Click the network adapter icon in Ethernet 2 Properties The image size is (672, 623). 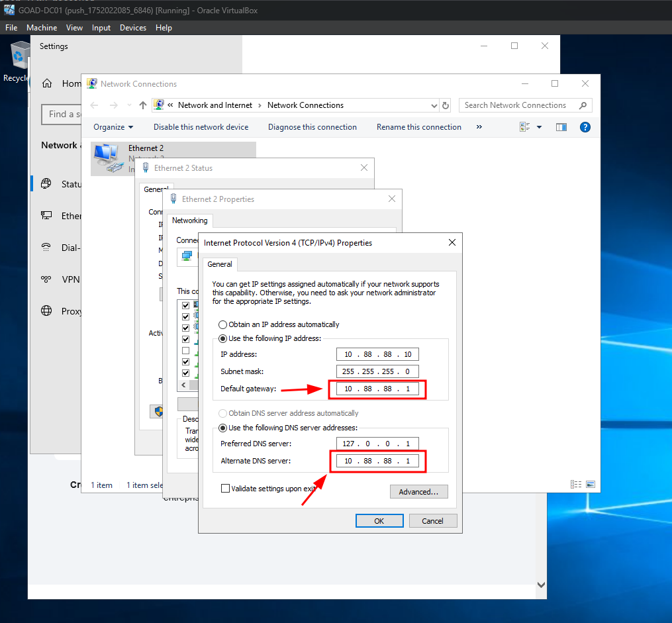click(x=187, y=256)
